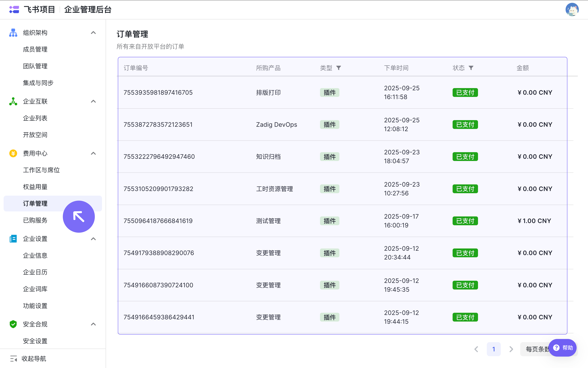Click the 工时资源管理 product cell
588x368 pixels.
click(x=274, y=189)
